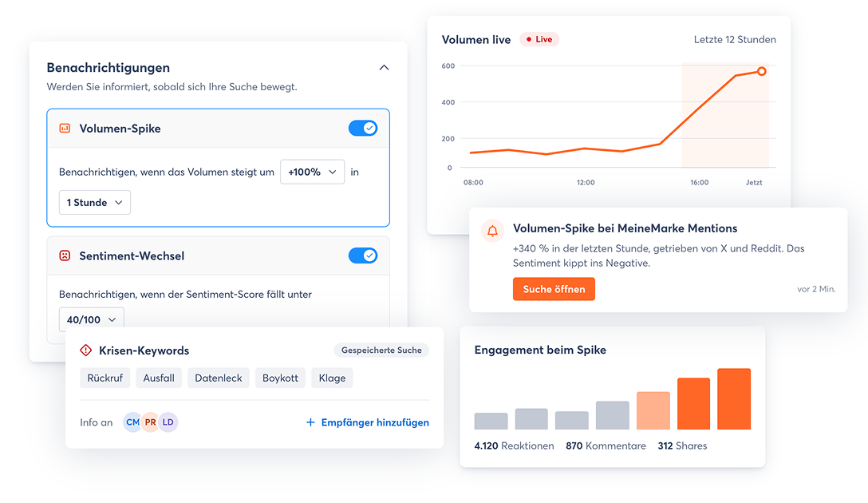The height and width of the screenshot is (503, 868).
Task: Select the Boykott keyword tag
Action: pyautogui.click(x=280, y=378)
